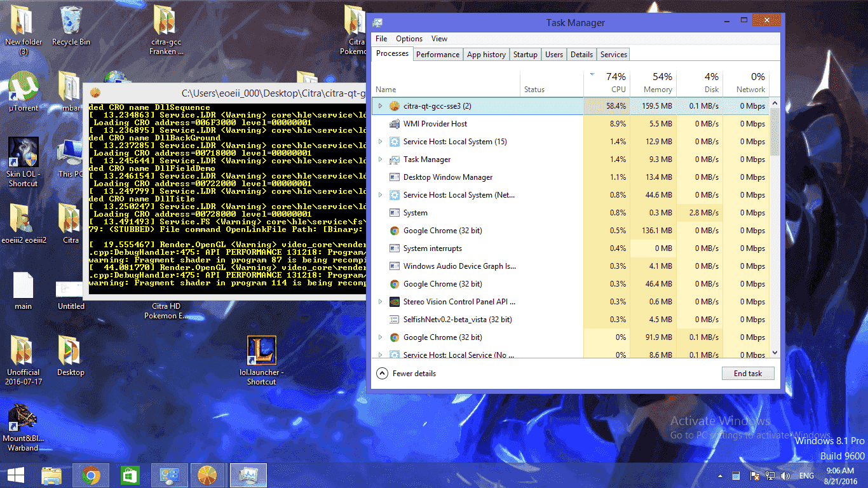
Task: Switch to the Details tab
Action: (x=581, y=55)
